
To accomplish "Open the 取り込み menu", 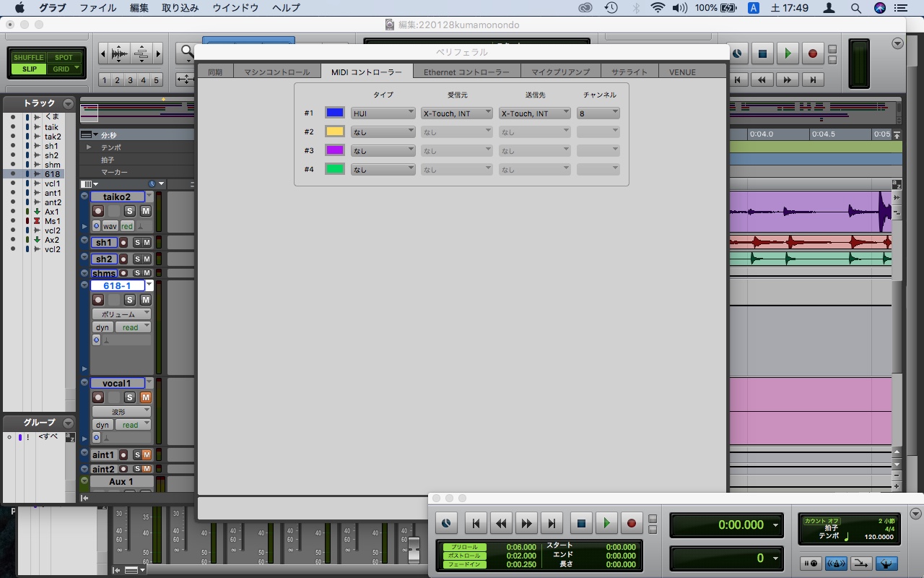I will pos(180,8).
